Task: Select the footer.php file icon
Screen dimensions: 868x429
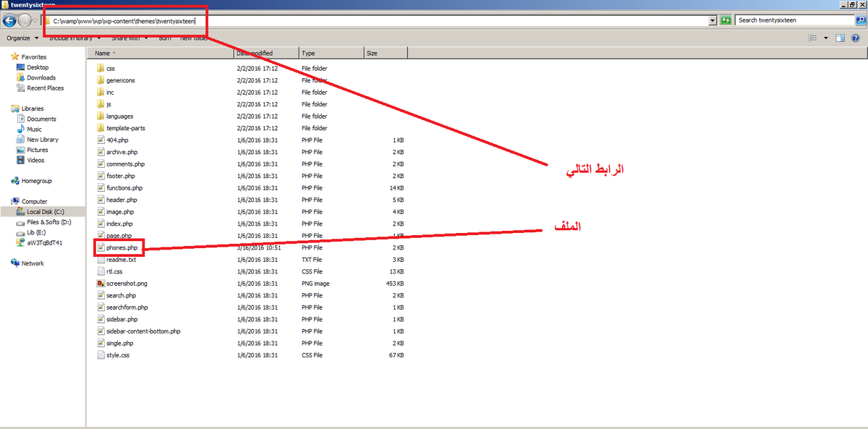Action: click(x=101, y=176)
